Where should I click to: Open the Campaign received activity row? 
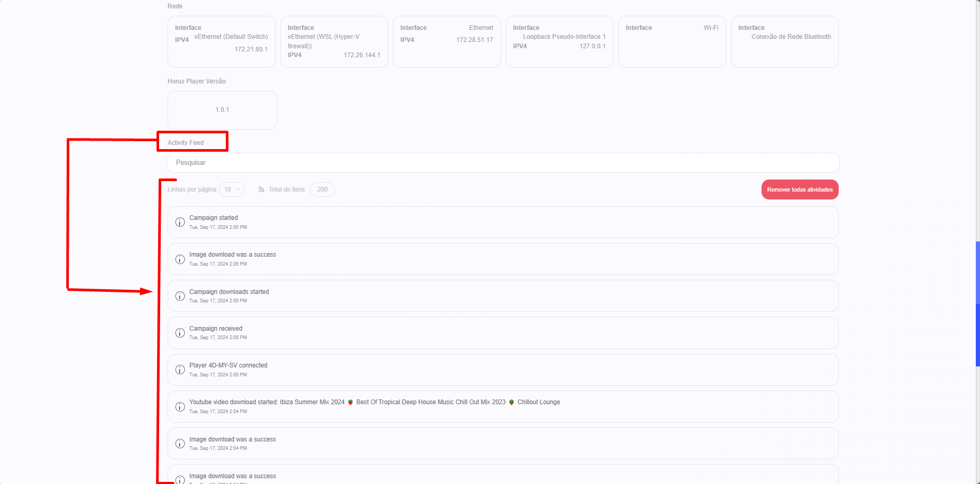tap(503, 333)
